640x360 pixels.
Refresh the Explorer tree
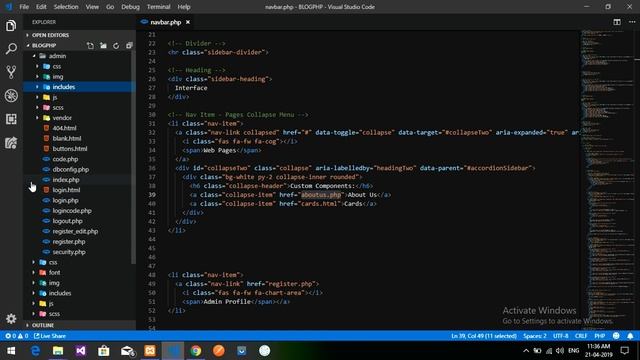coord(116,46)
